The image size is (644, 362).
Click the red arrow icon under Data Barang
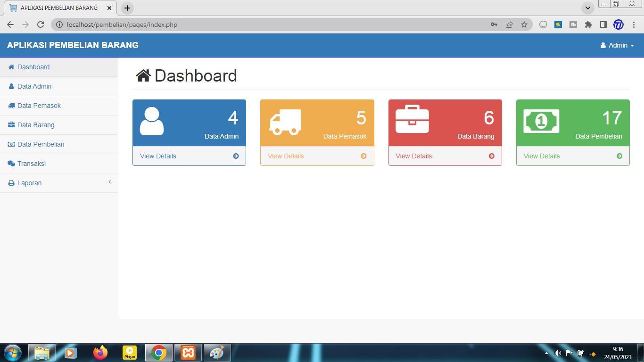coord(491,156)
